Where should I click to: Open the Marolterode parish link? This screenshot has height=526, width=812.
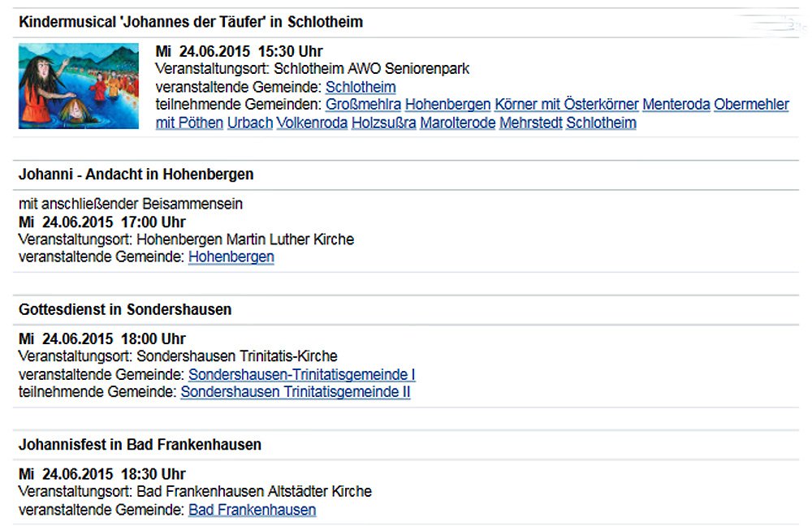[457, 123]
